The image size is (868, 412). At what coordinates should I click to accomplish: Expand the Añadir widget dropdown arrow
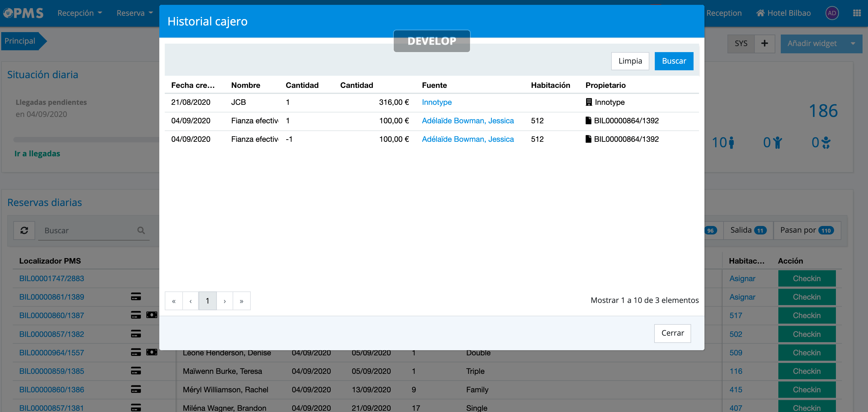[853, 44]
